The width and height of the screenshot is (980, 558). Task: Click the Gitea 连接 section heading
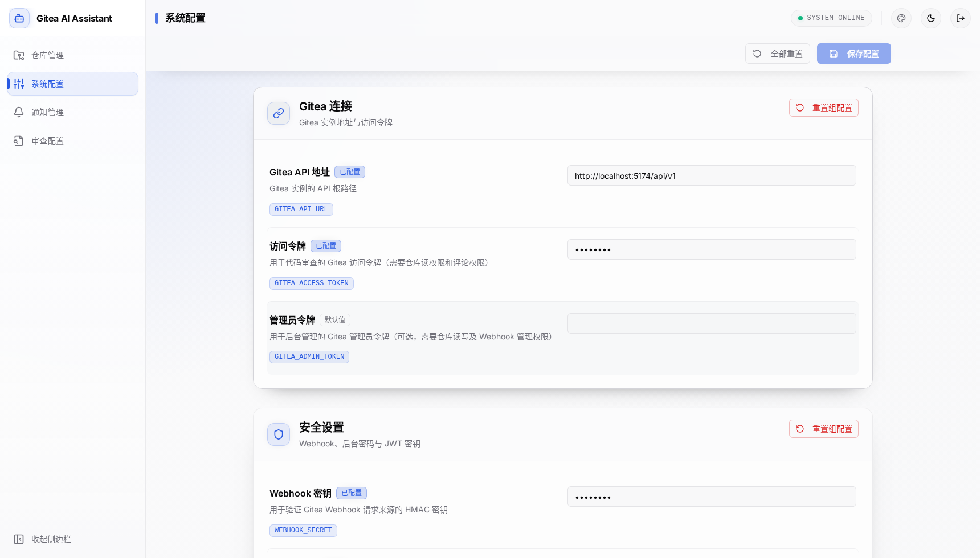[x=326, y=106]
